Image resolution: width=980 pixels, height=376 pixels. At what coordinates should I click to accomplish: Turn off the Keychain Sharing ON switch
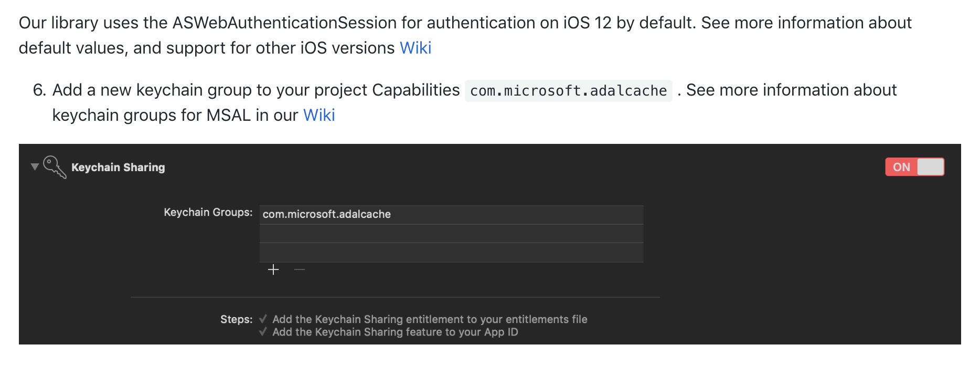point(914,167)
